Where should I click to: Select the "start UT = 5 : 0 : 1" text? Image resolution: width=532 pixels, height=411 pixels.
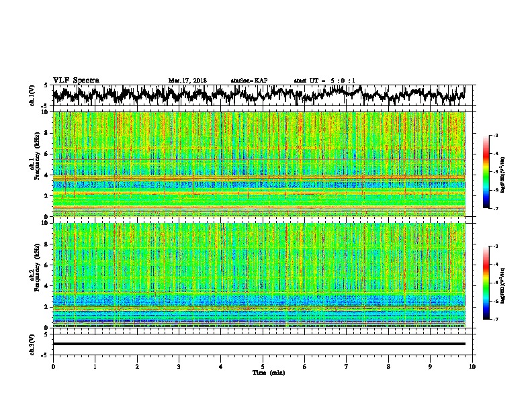[x=324, y=81]
